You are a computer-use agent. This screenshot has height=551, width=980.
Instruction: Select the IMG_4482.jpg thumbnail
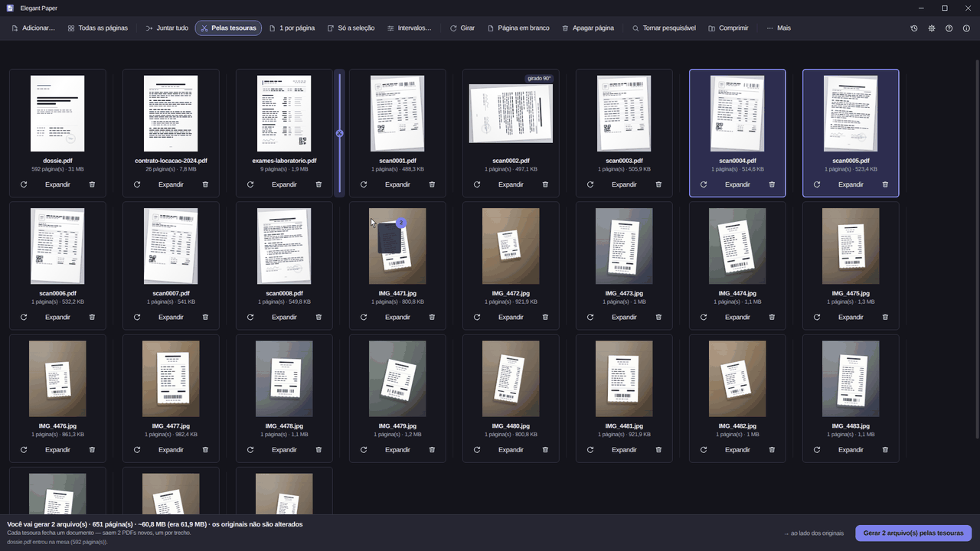click(737, 379)
